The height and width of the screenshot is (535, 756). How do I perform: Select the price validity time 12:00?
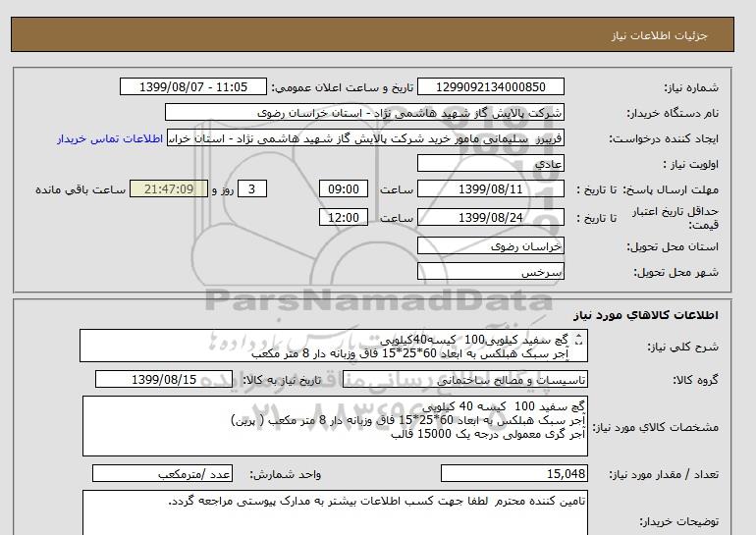[346, 217]
